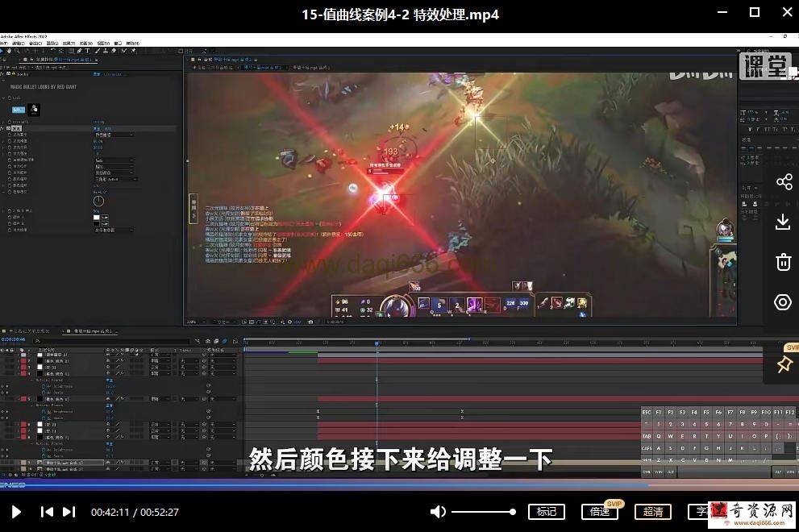Image resolution: width=799 pixels, height=532 pixels.
Task: Collapse layer 4 properties twirl
Action: 19,373
